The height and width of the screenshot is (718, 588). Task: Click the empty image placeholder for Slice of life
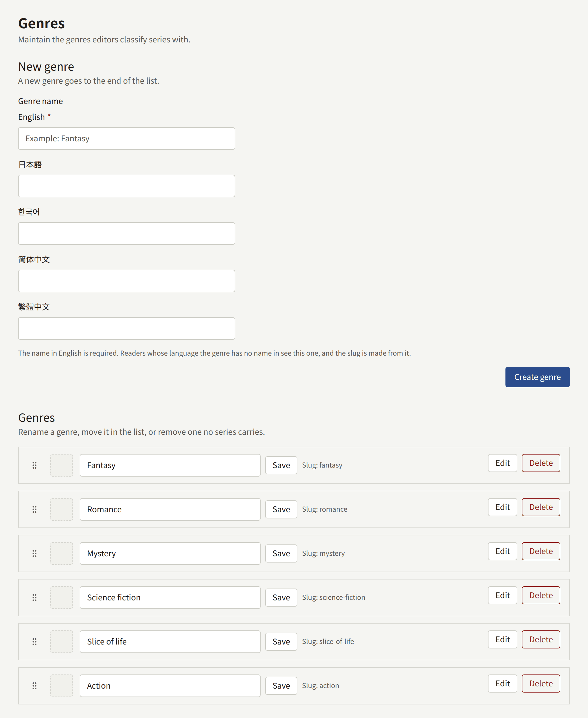pyautogui.click(x=62, y=641)
